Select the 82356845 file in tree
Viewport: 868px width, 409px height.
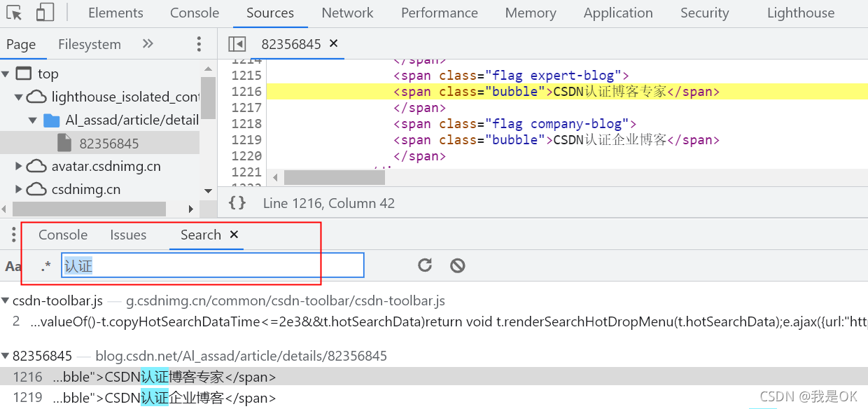[x=99, y=144]
